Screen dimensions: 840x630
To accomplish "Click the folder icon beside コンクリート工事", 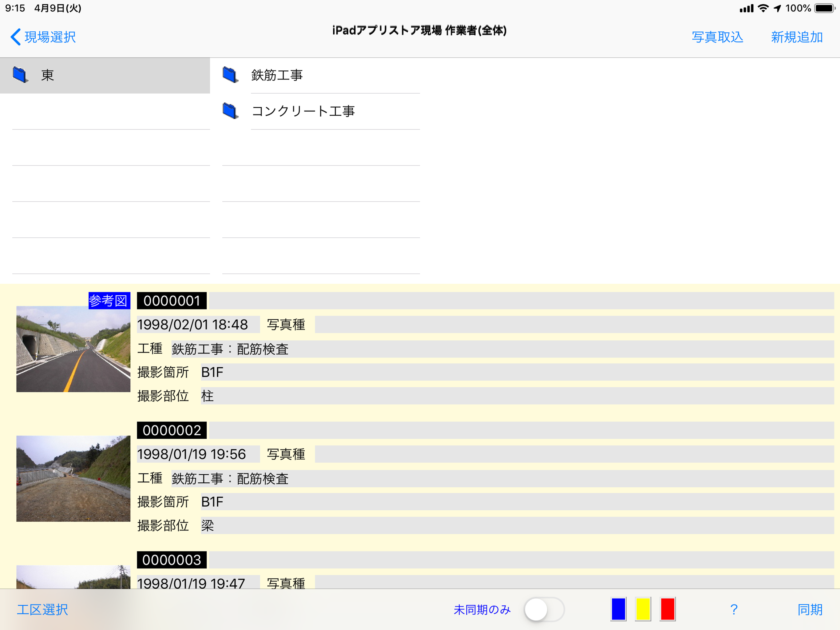I will point(231,111).
